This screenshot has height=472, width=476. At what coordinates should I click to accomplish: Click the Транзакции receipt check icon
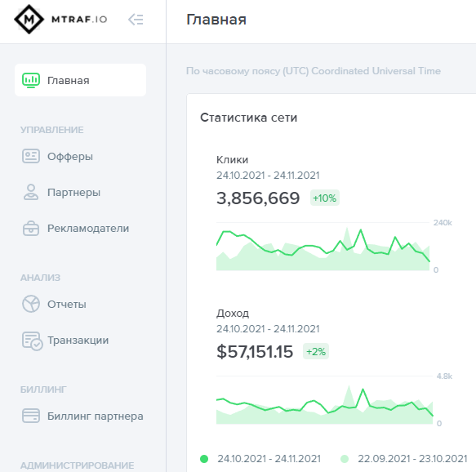coord(32,341)
